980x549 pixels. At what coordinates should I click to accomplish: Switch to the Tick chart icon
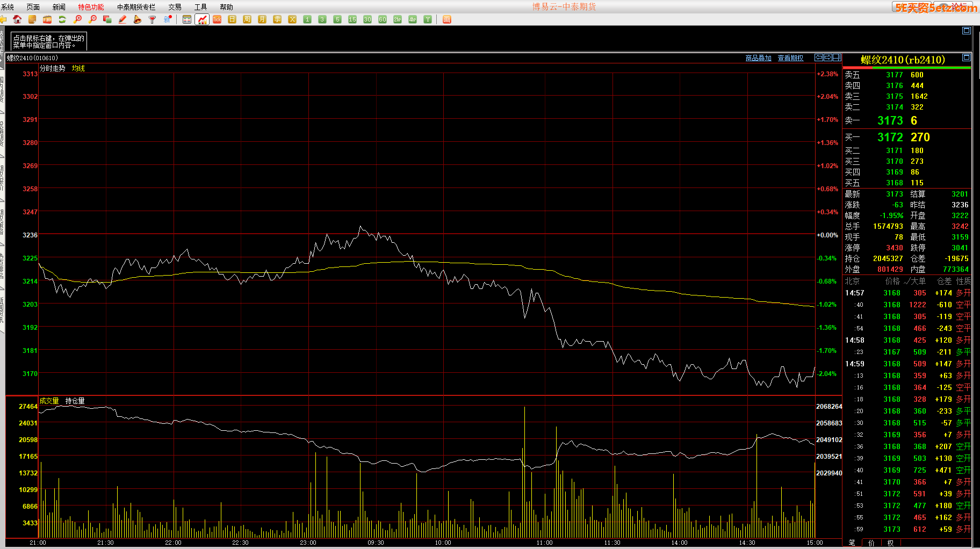(x=217, y=19)
